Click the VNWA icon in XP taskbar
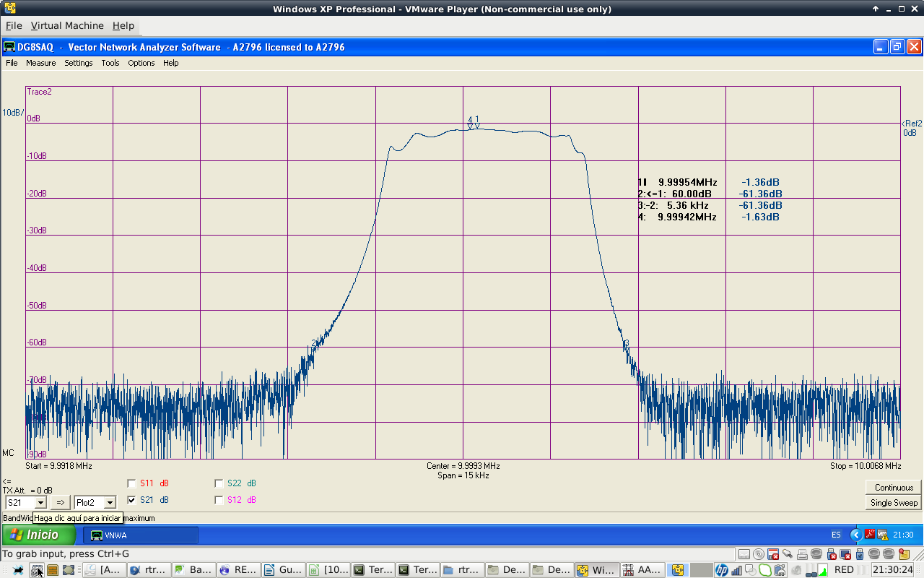This screenshot has height=578, width=924. 95,535
